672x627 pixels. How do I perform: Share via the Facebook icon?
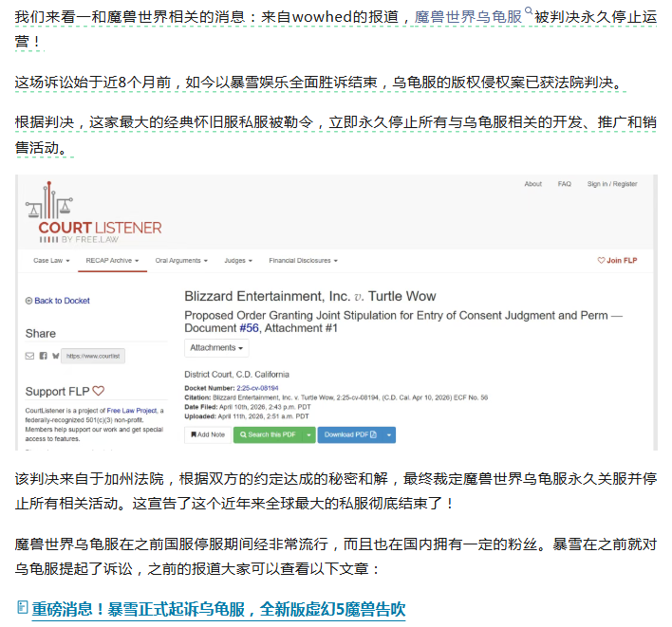(x=43, y=356)
